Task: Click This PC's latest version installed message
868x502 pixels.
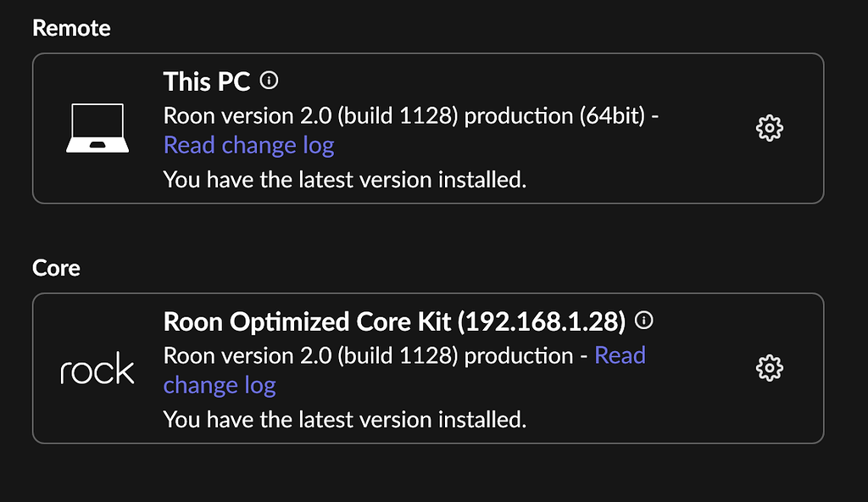Action: pyautogui.click(x=344, y=179)
